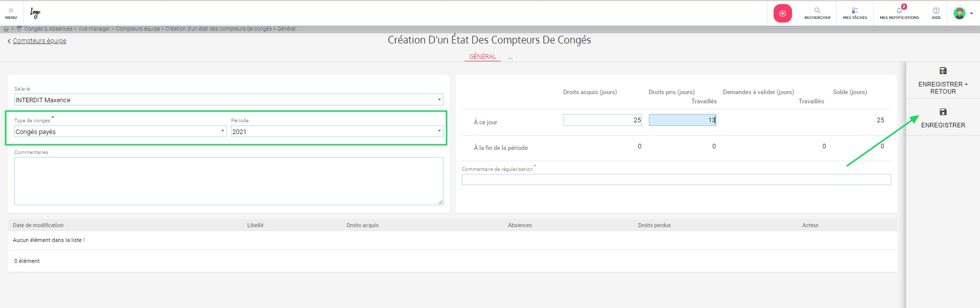Click the Aucun élément dans la liste message
The width and height of the screenshot is (980, 308).
click(49, 240)
